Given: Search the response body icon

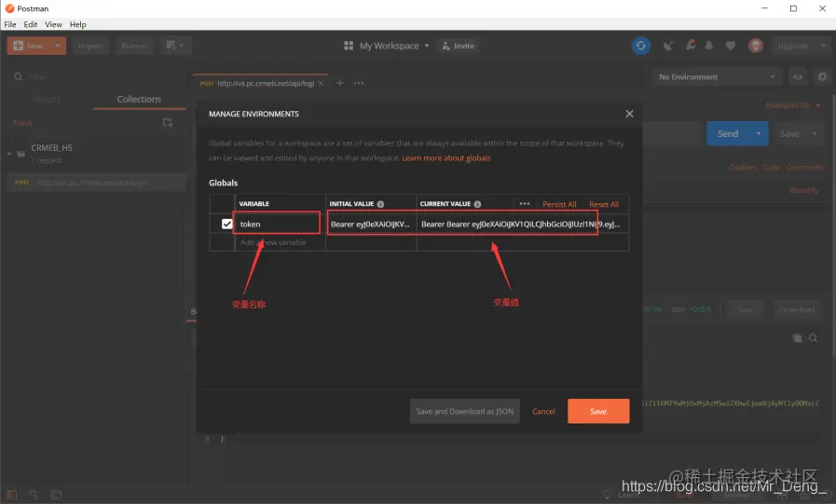Looking at the screenshot, I should (813, 338).
